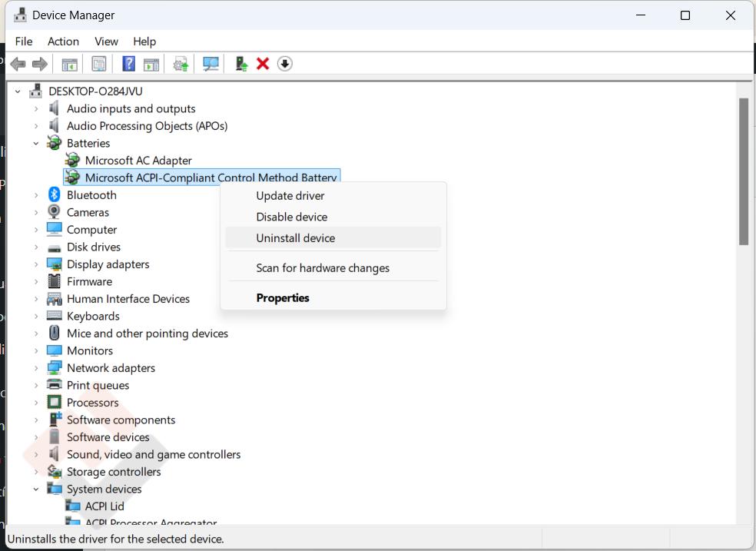Click the Bluetooth icon in device tree
756x551 pixels.
pos(54,195)
